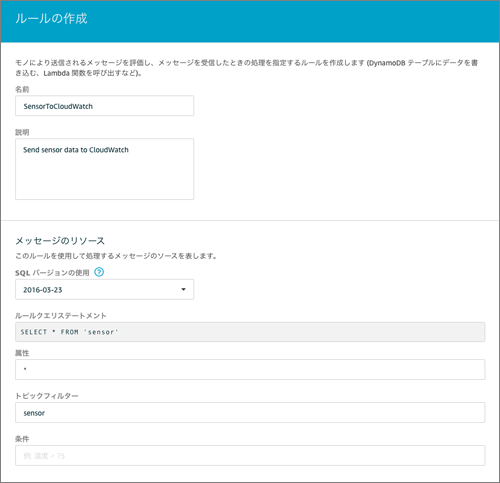
Task: Focus the SensorToCloudWatch name field
Action: tap(104, 106)
